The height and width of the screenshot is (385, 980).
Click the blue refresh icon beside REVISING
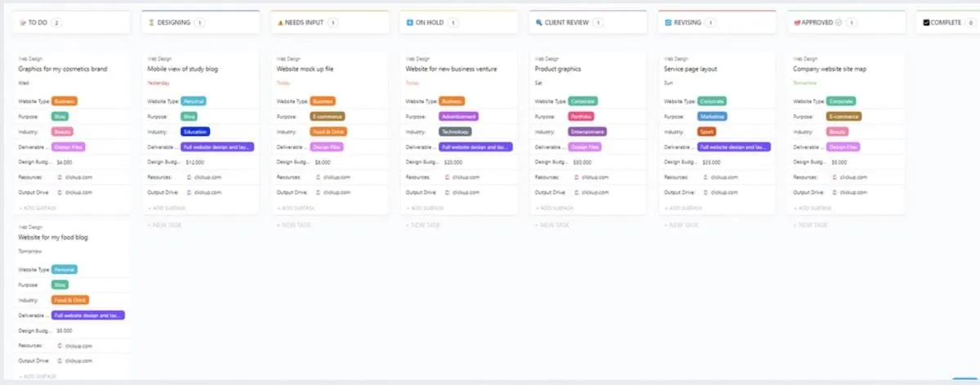[668, 23]
